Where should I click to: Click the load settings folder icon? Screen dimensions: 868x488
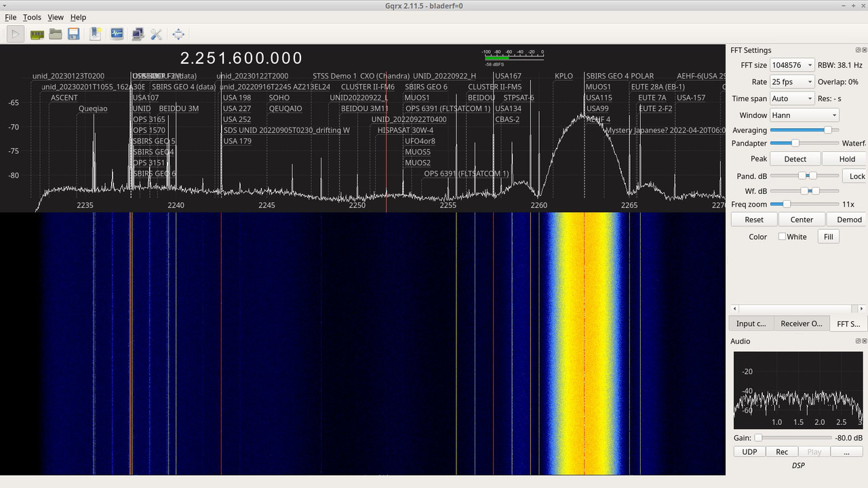56,34
